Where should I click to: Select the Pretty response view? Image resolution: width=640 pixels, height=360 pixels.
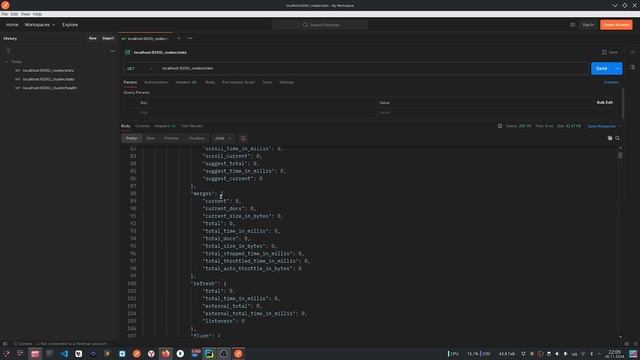(131, 138)
